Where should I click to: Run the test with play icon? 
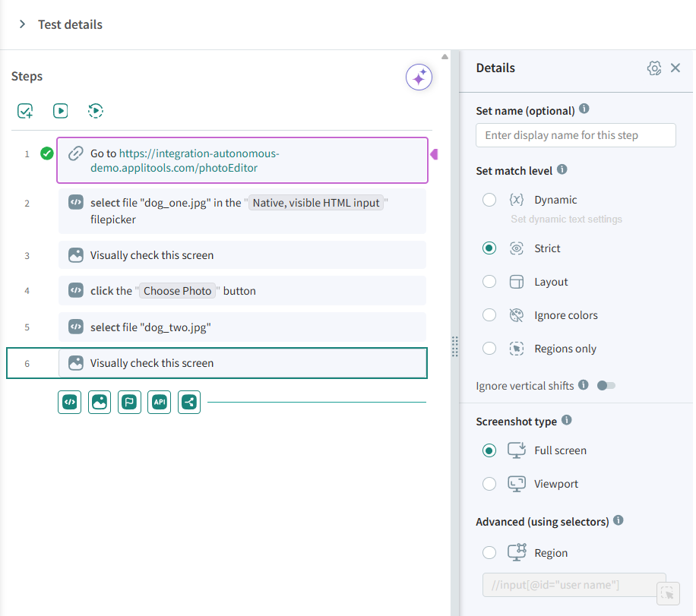point(60,110)
